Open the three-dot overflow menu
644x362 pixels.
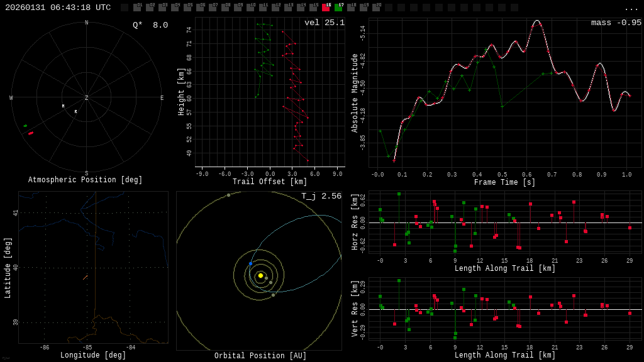[630, 9]
